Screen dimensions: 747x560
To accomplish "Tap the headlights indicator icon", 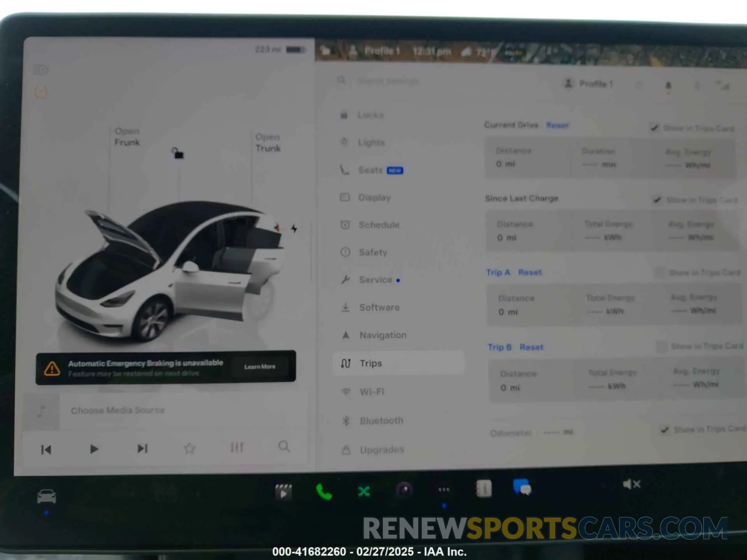I will (41, 70).
